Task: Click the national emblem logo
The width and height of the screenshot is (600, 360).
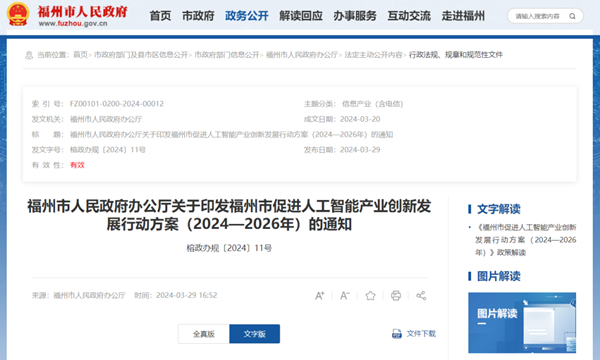Action: 18,14
